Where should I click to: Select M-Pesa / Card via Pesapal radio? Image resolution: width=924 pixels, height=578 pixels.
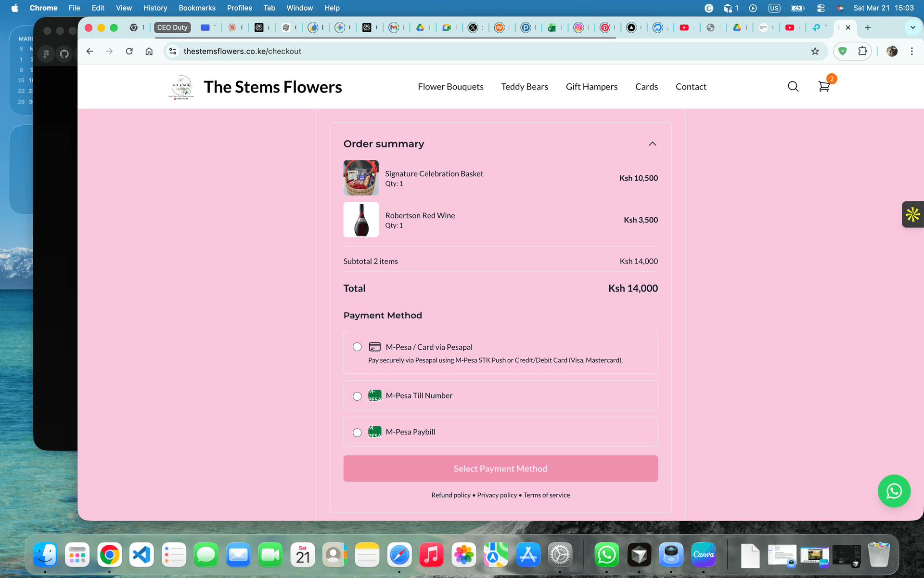[357, 347]
